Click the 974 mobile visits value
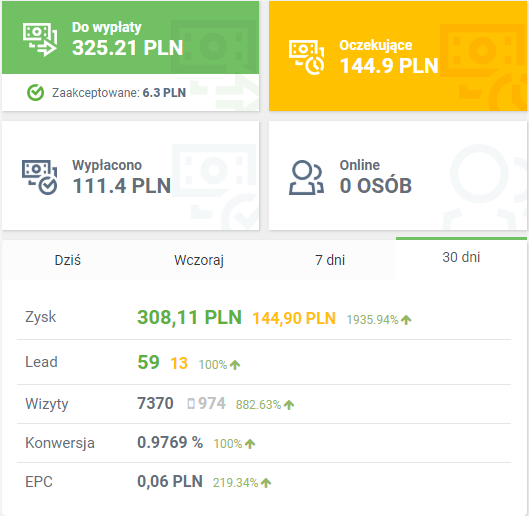 tap(212, 403)
